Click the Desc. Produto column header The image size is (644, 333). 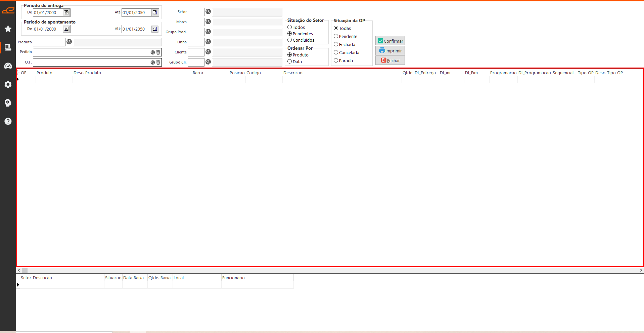click(x=87, y=73)
